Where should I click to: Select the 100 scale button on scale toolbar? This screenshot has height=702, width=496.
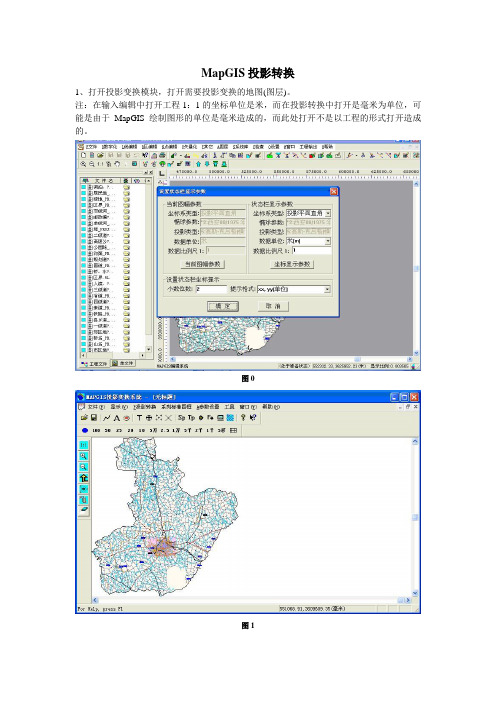tap(96, 430)
